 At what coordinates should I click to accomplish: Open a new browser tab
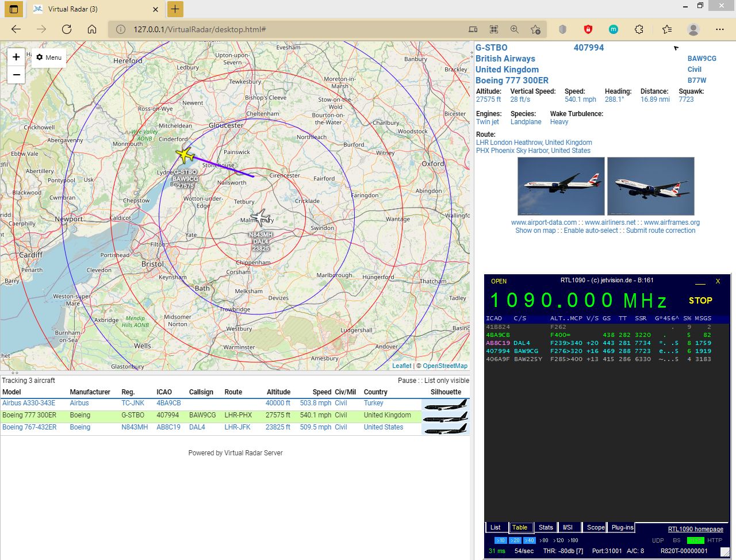(175, 9)
